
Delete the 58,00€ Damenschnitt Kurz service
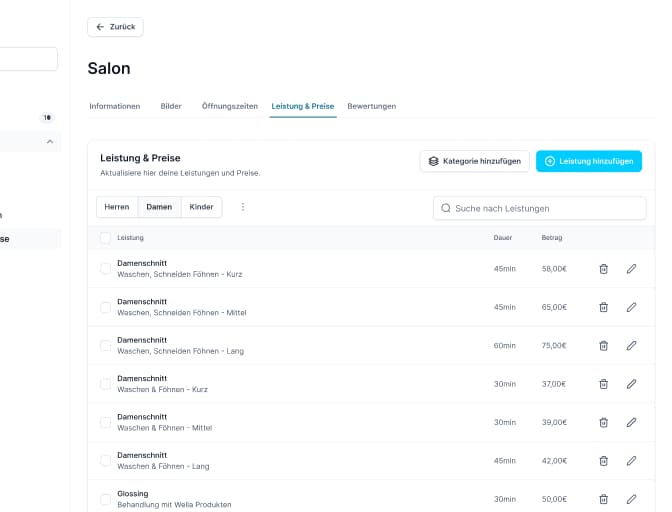point(603,269)
